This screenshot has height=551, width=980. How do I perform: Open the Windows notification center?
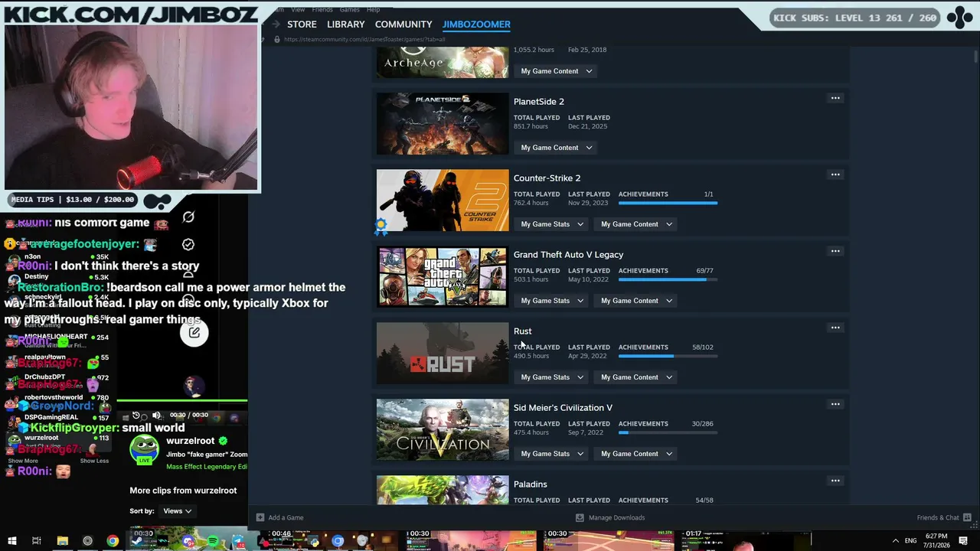tap(963, 541)
